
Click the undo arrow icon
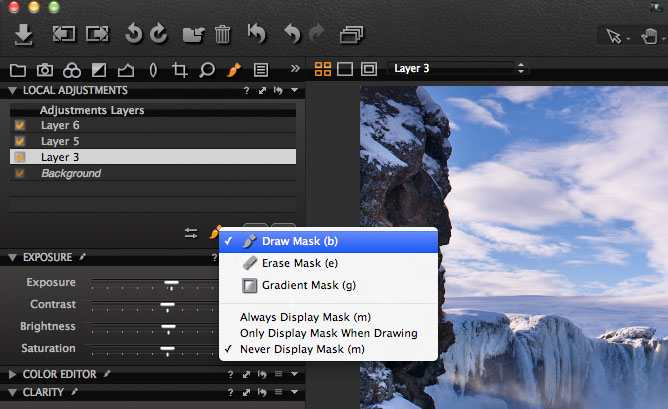click(292, 34)
